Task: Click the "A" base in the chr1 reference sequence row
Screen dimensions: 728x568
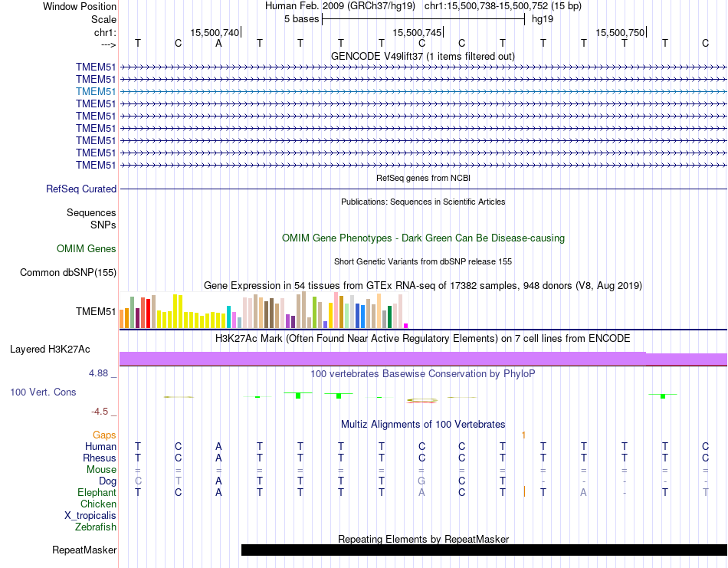Action: pyautogui.click(x=218, y=43)
